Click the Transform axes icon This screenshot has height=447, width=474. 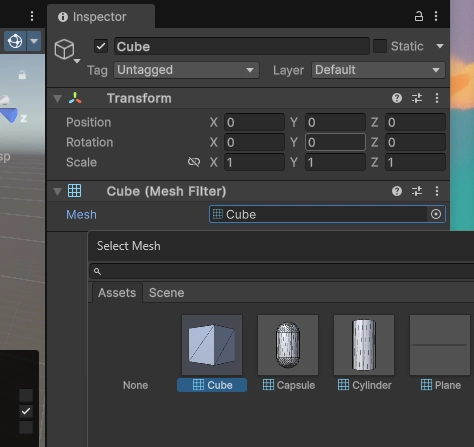(x=75, y=98)
